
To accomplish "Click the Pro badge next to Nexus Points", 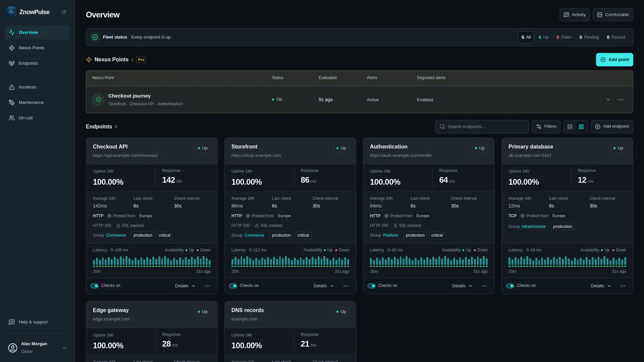I will click(x=141, y=60).
